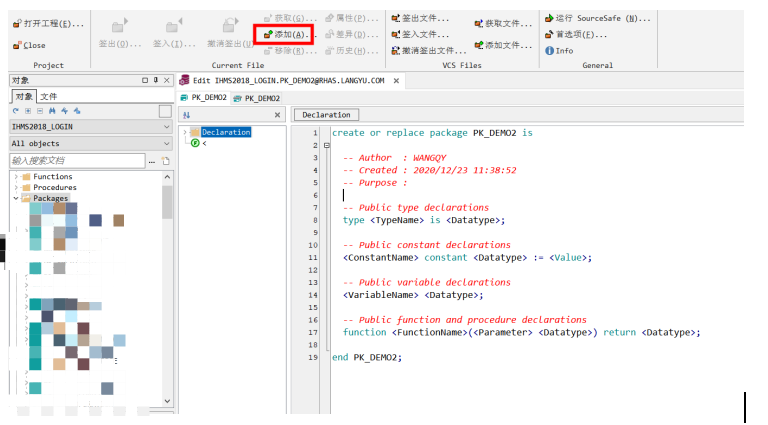Open 首选项(E) preferences
This screenshot has width=768, height=425.
click(x=576, y=34)
